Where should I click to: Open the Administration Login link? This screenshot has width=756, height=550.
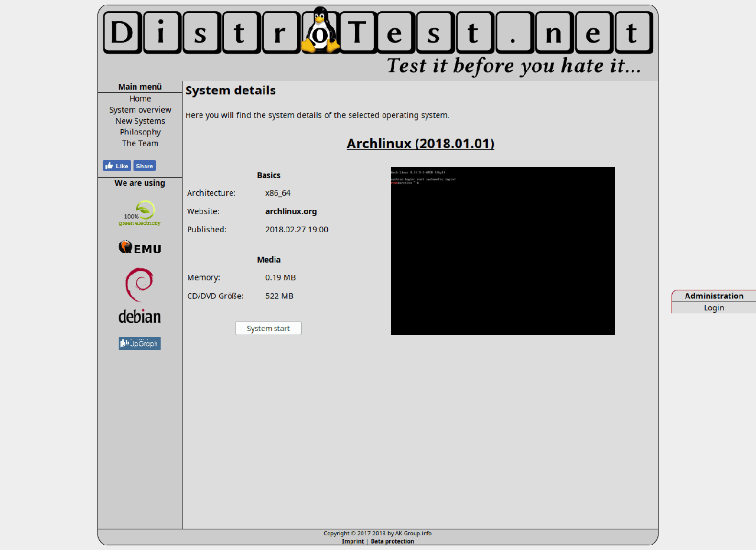pos(713,308)
